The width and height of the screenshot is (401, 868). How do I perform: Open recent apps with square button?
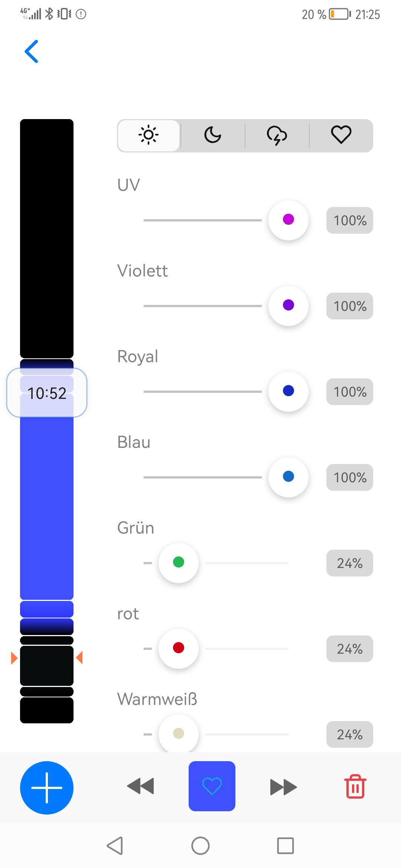tap(285, 846)
